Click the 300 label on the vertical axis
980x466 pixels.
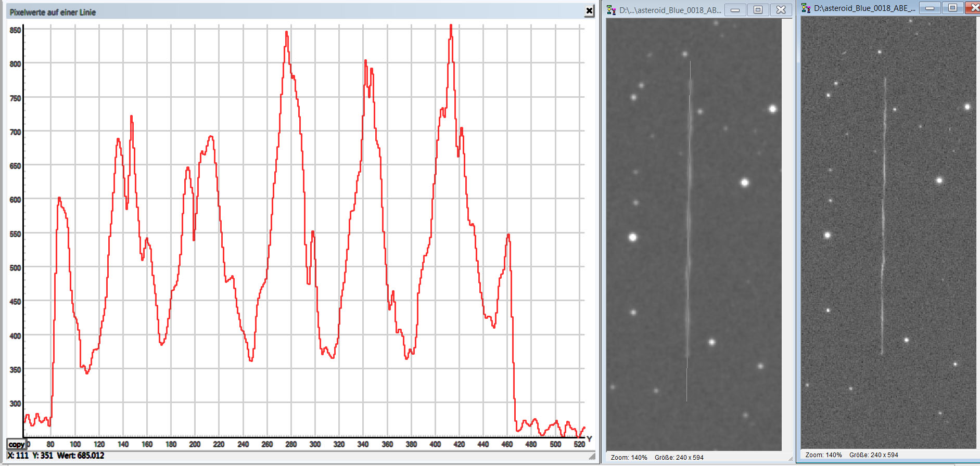[x=15, y=404]
